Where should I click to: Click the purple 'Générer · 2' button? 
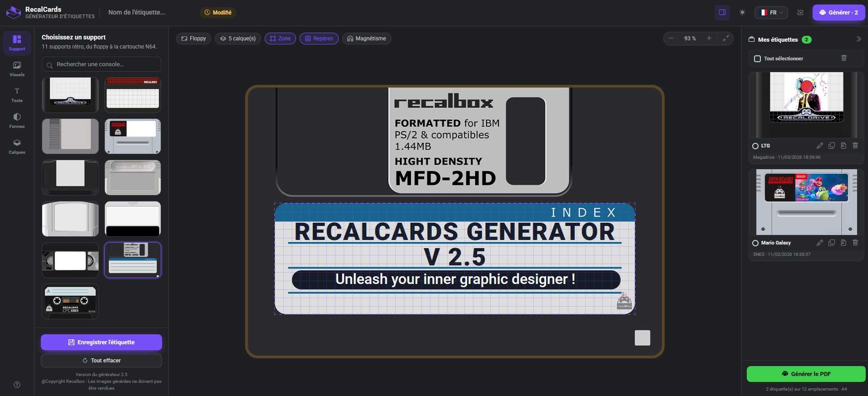pyautogui.click(x=838, y=12)
